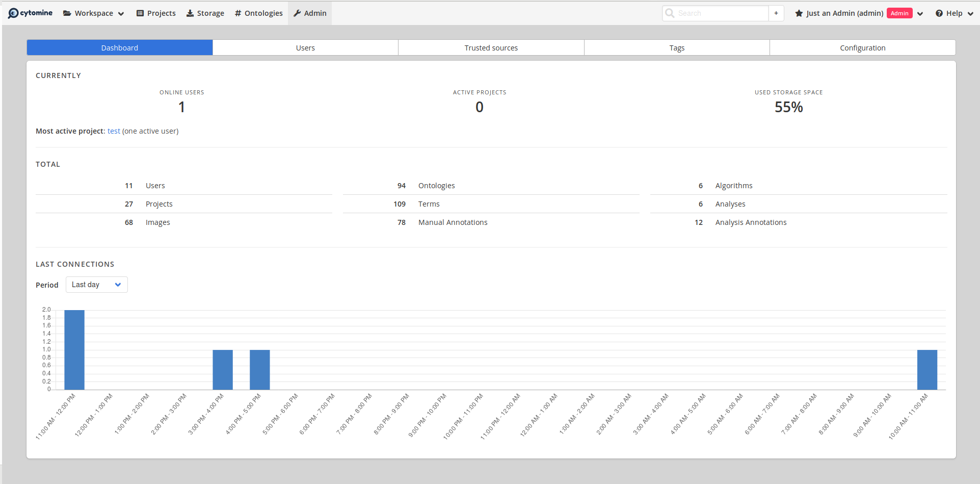Open the Storage download icon
Screen dimensions: 980x484
coord(190,13)
